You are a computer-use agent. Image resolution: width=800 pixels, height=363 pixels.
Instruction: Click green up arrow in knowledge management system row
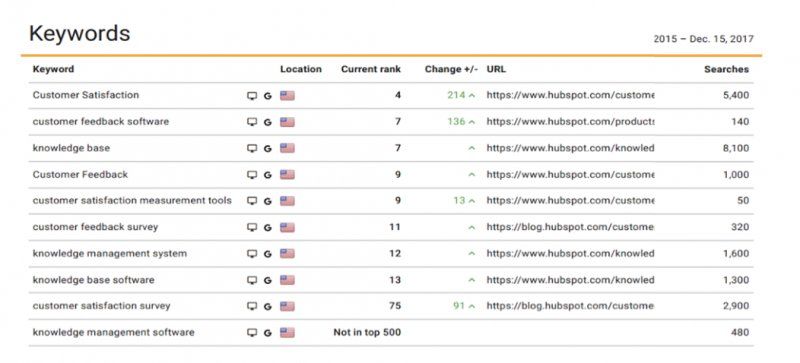coord(471,254)
